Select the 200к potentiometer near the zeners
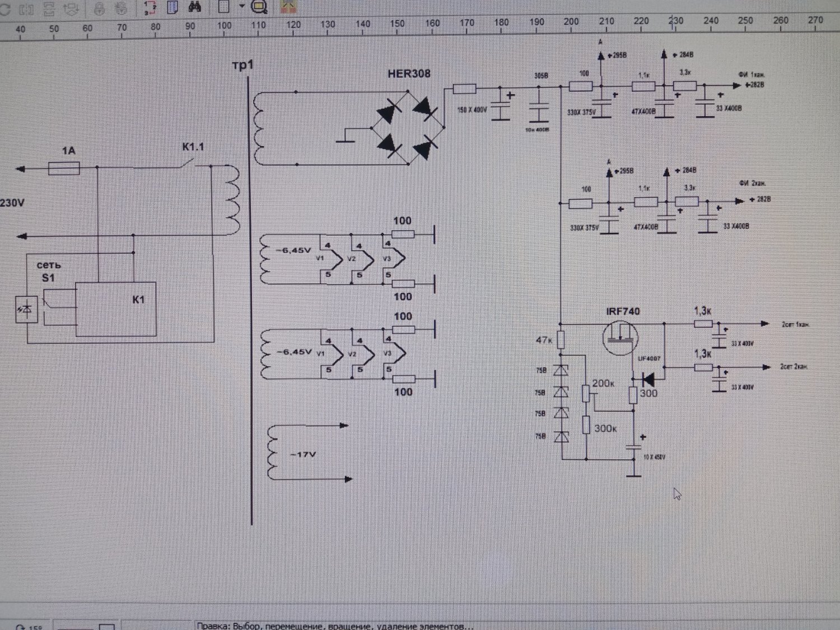This screenshot has height=630, width=840. click(x=586, y=393)
